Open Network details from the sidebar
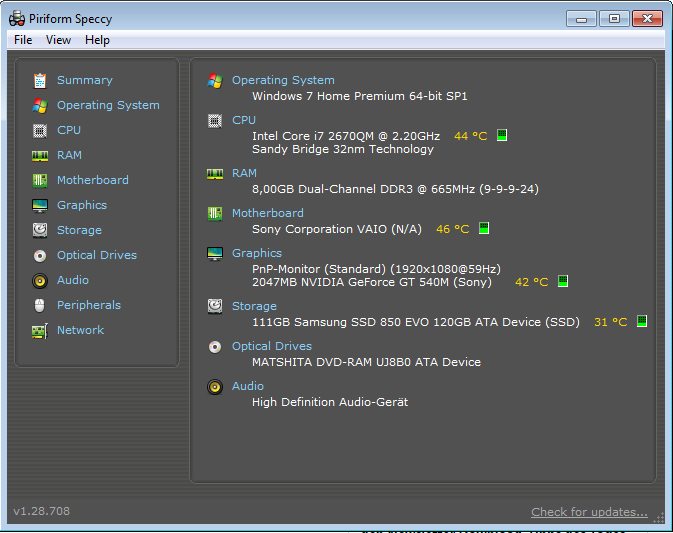This screenshot has height=533, width=673. [x=80, y=330]
